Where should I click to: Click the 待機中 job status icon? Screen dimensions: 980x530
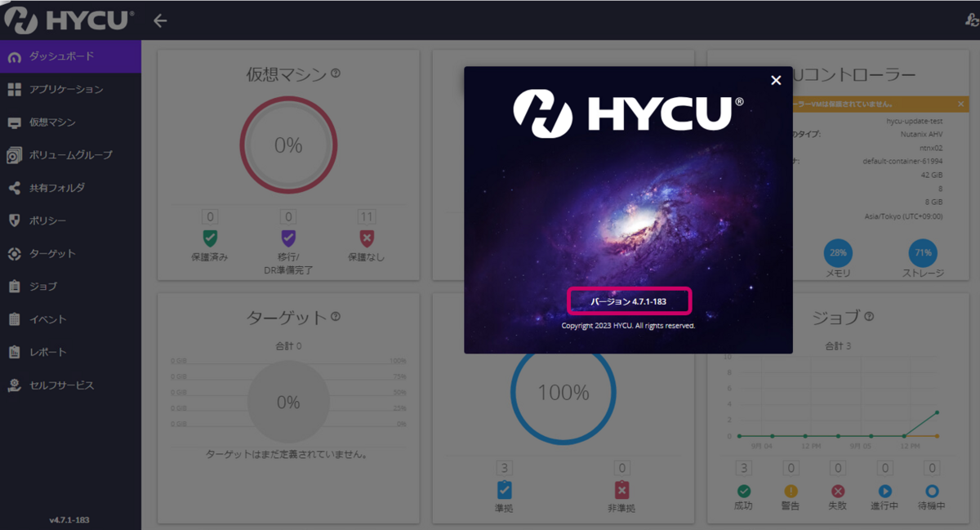coord(932,491)
